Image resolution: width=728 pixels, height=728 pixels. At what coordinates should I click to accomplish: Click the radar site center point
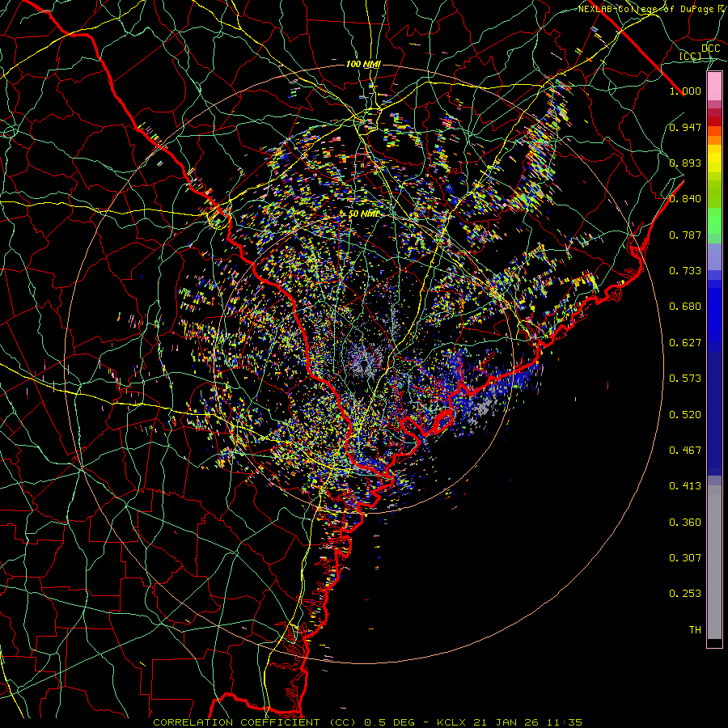tap(364, 362)
